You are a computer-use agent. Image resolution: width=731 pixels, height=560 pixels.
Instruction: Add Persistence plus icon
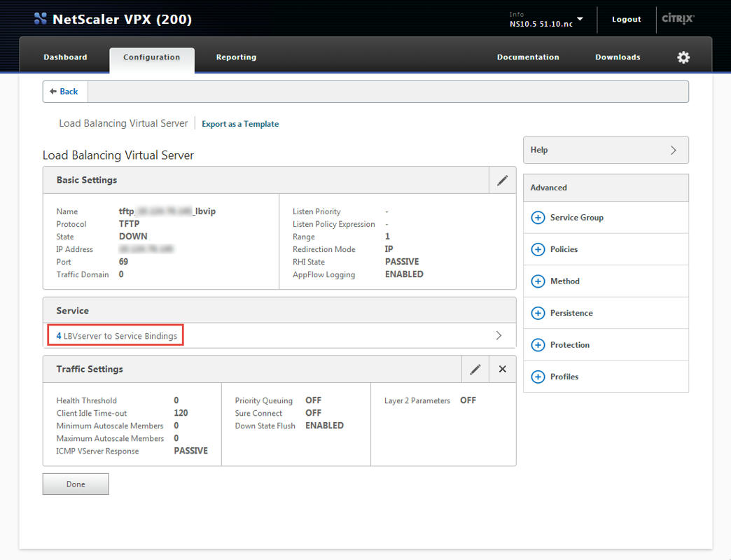(538, 314)
